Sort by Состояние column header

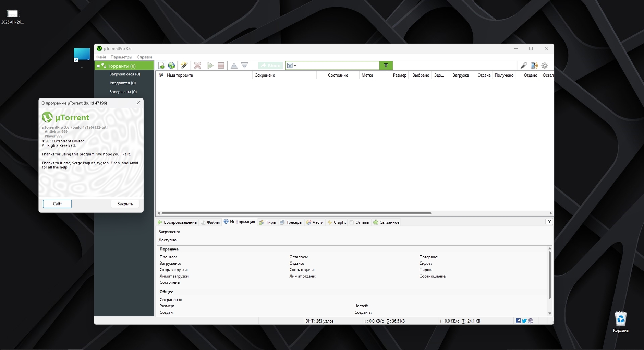(338, 75)
